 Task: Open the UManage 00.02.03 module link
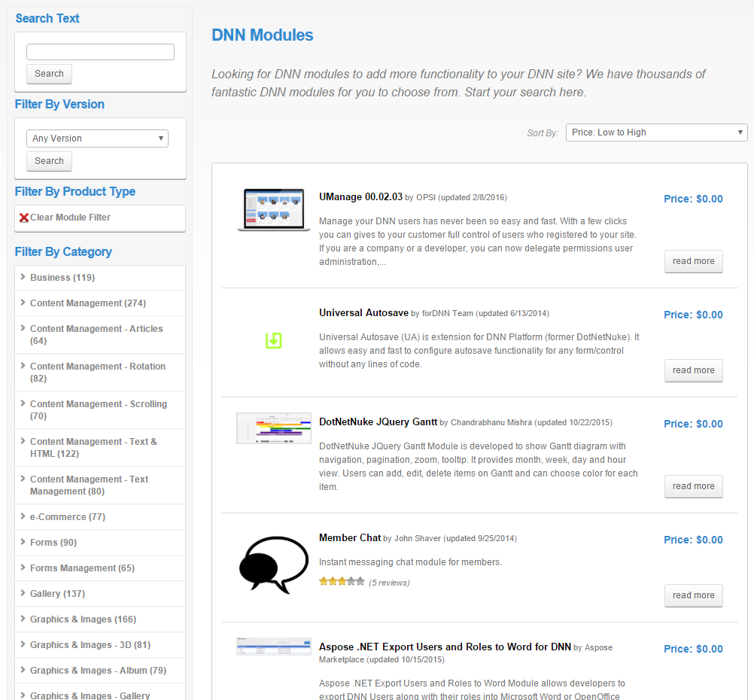(359, 196)
